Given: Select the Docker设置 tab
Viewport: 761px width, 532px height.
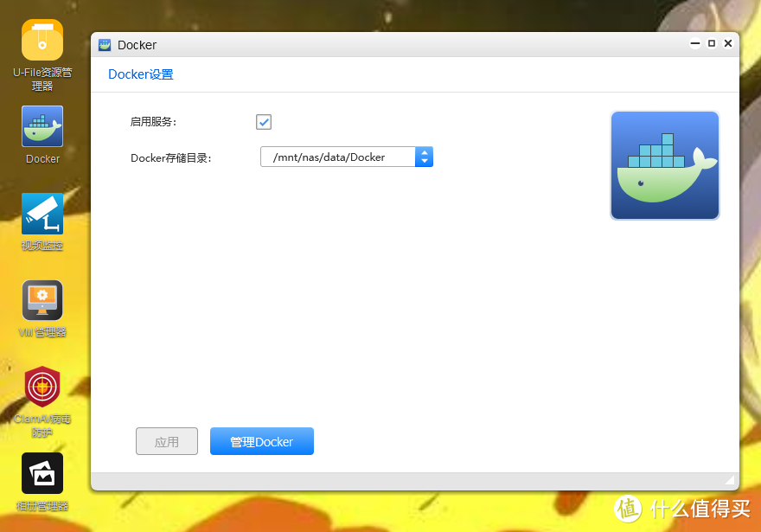Looking at the screenshot, I should [140, 74].
